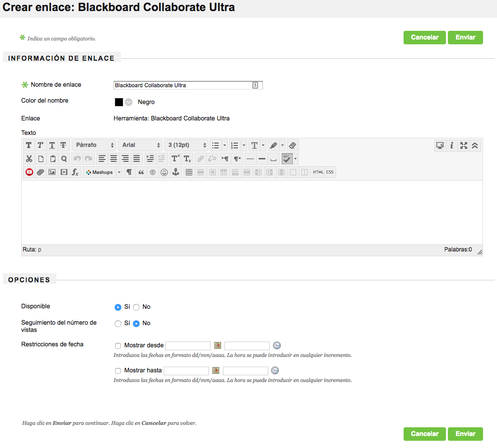Center align text in the editor
The image size is (497, 448).
(114, 158)
